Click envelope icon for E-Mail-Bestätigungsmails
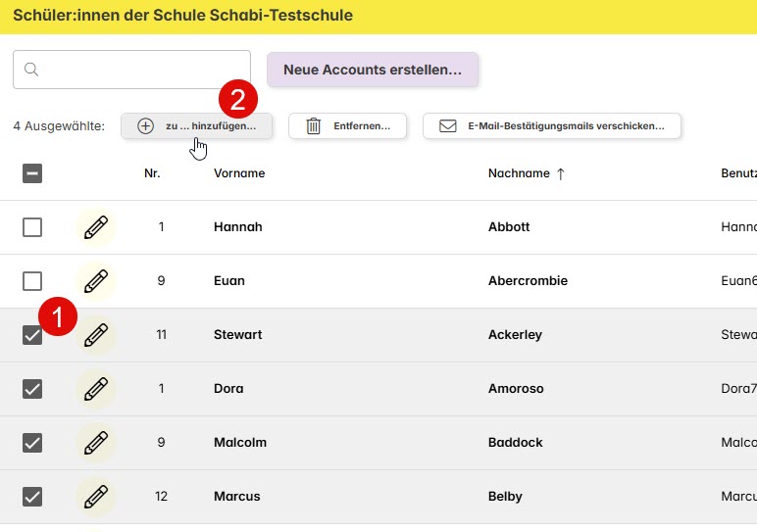757x532 pixels. tap(447, 125)
